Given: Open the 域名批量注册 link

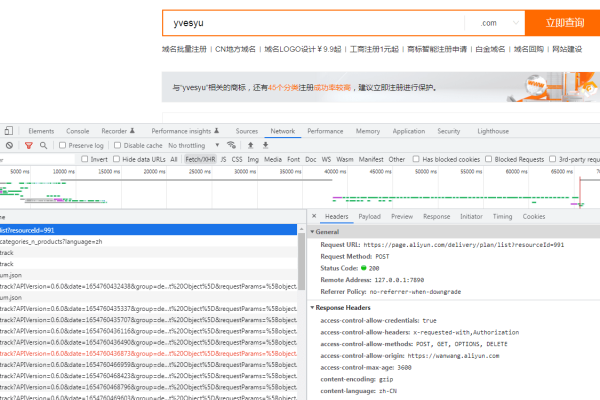Looking at the screenshot, I should click(x=184, y=49).
